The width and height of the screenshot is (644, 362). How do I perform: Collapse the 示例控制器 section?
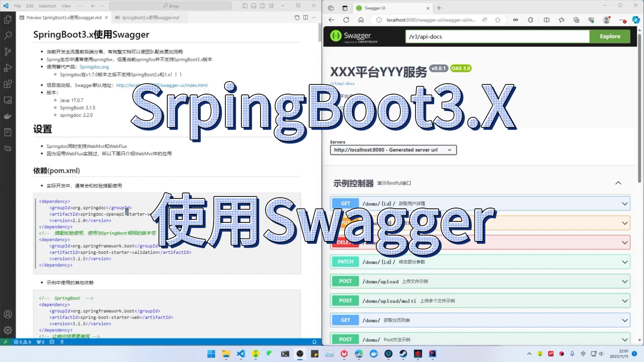(618, 183)
